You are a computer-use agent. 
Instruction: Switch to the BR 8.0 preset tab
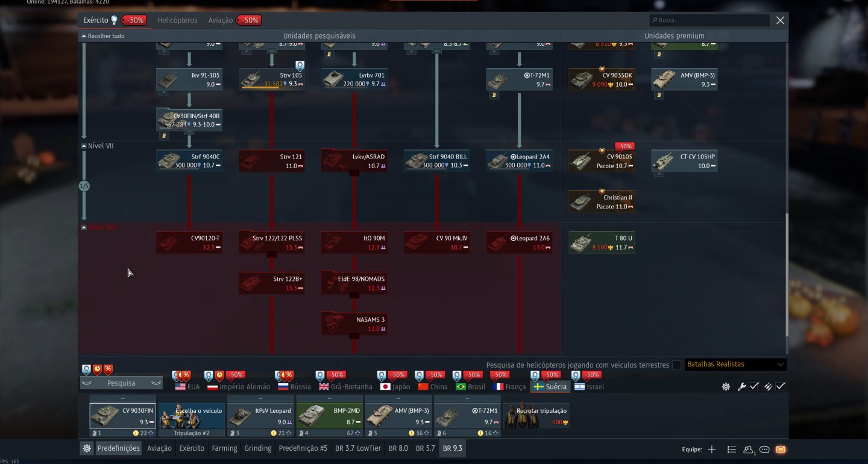(398, 448)
